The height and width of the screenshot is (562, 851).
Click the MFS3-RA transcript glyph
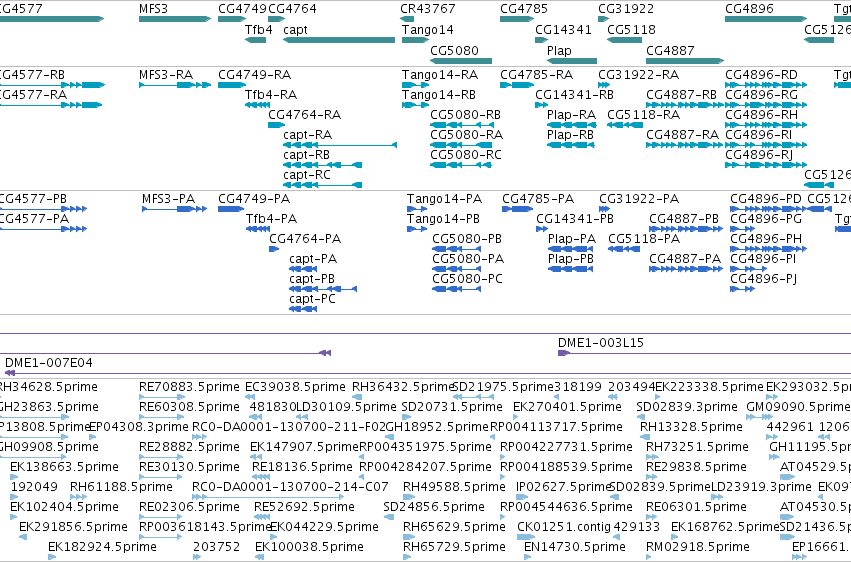click(175, 85)
